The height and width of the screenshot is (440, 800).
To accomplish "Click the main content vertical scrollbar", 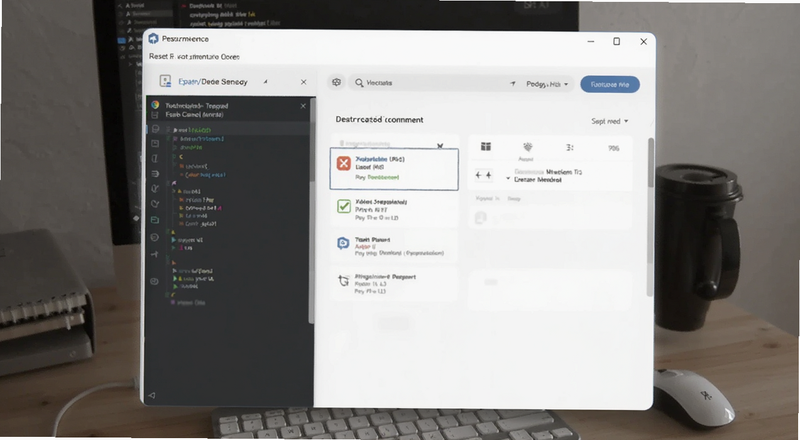I will [x=651, y=217].
